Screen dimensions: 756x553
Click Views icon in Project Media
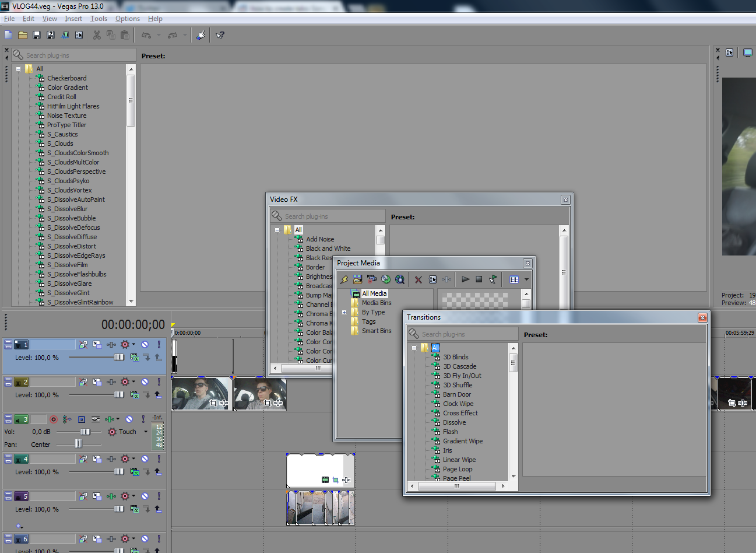pyautogui.click(x=514, y=279)
